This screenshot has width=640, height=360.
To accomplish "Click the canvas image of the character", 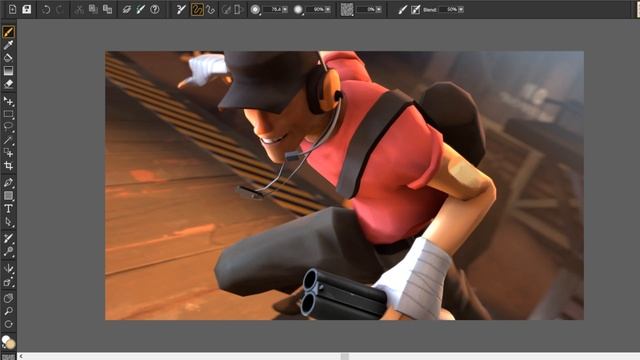I will [344, 185].
